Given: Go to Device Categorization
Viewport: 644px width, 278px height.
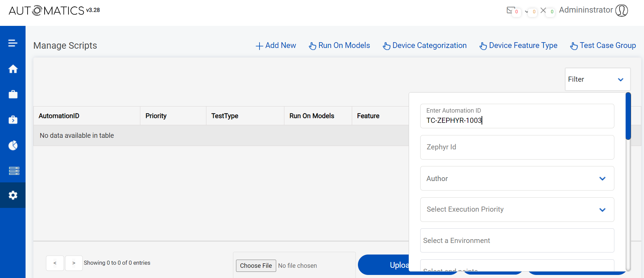Looking at the screenshot, I should tap(425, 46).
